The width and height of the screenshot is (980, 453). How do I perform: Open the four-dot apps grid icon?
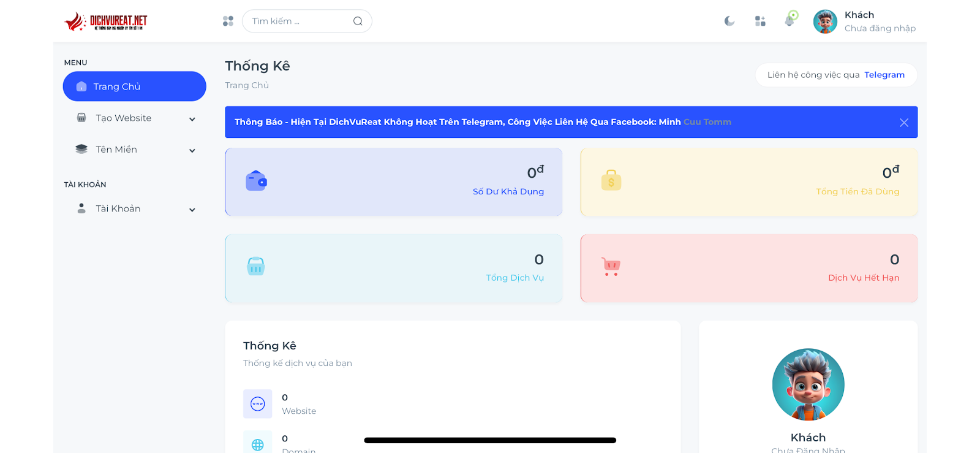click(x=228, y=21)
